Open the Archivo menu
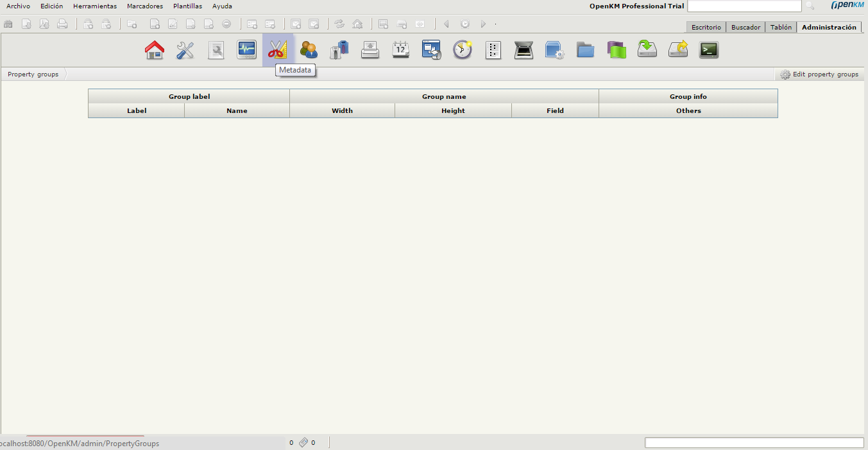 pyautogui.click(x=18, y=6)
